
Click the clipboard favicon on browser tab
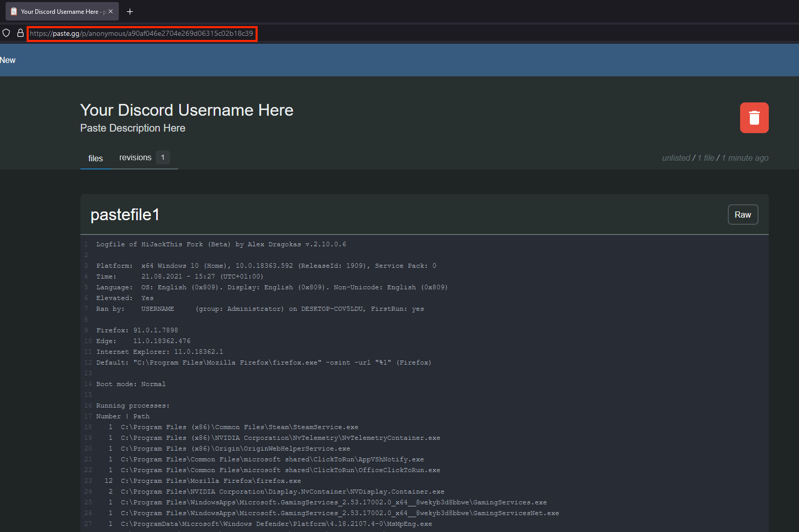pos(14,11)
